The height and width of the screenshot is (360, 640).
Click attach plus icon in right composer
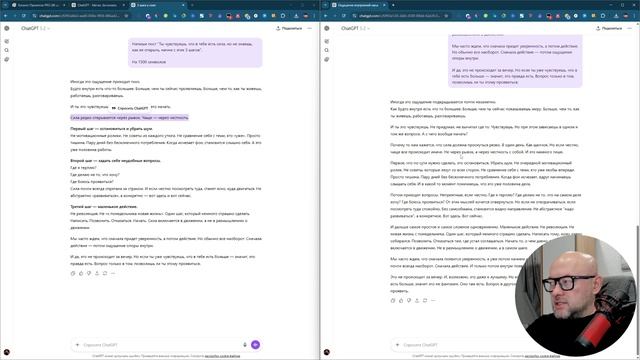(x=398, y=345)
